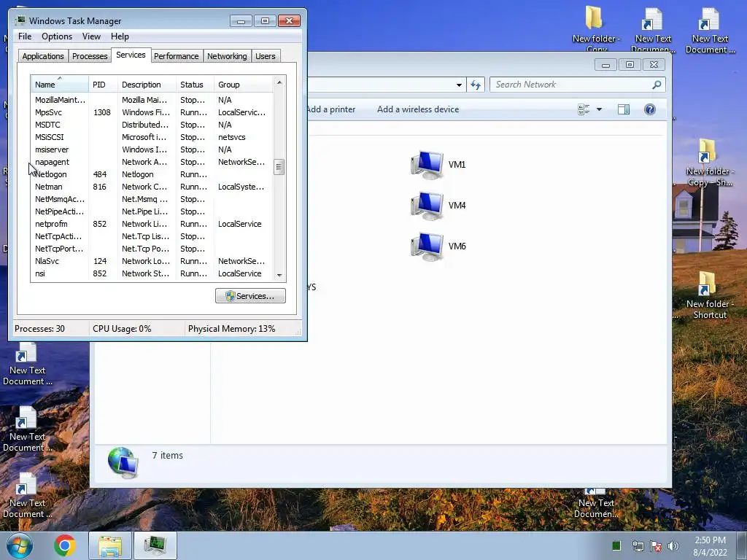Viewport: 747px width, 560px height.
Task: Sort services by Status column header
Action: coord(195,85)
